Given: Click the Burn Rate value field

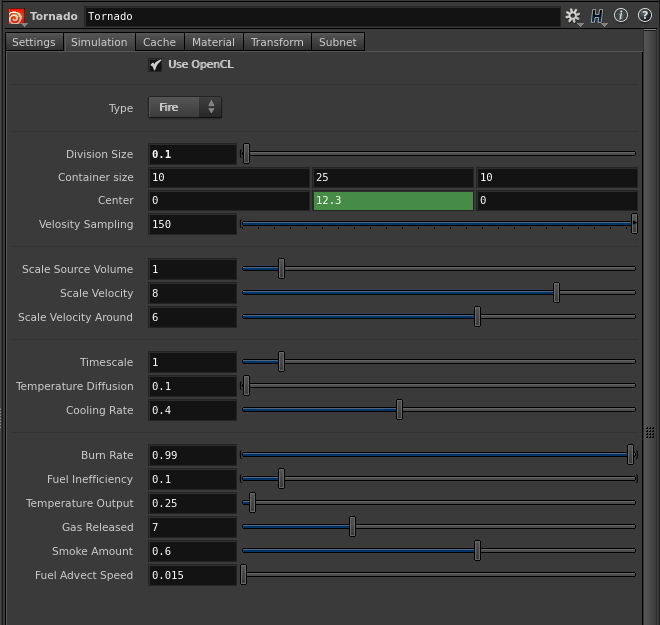Looking at the screenshot, I should (192, 455).
